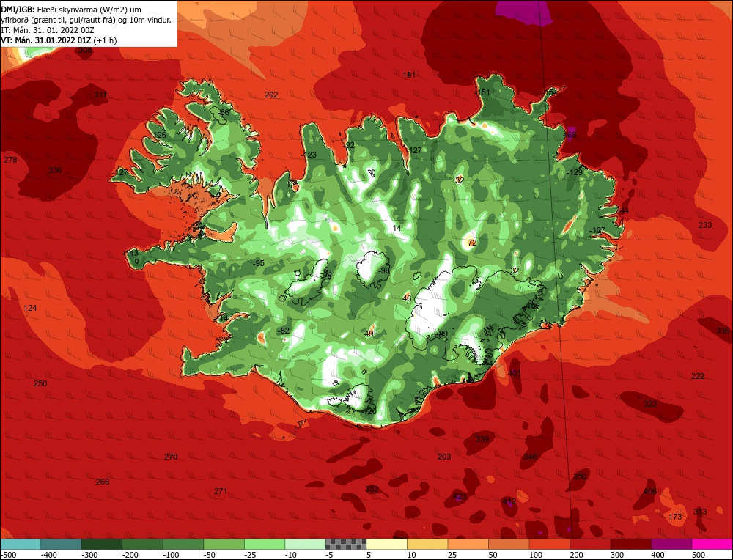Click the map value "311" over the northwest sea
The width and height of the screenshot is (733, 560).
tap(100, 95)
